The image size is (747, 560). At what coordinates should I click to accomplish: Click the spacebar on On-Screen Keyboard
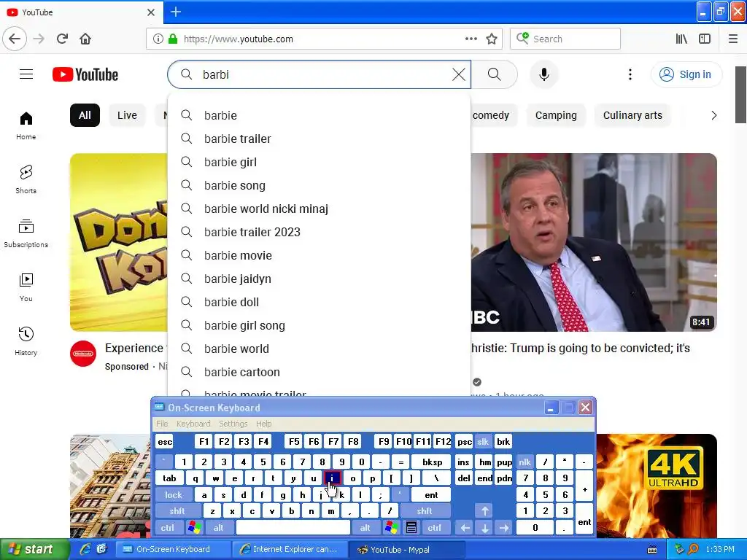293,528
